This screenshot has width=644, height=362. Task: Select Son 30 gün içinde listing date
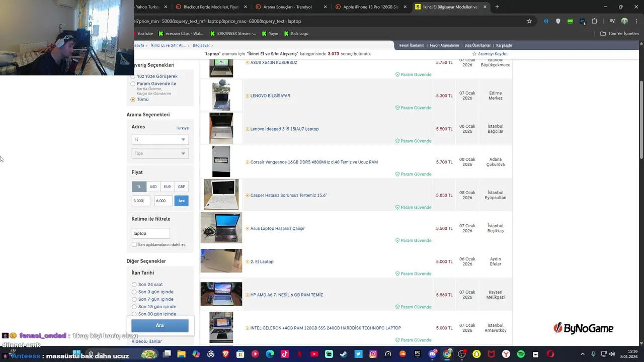tap(134, 314)
